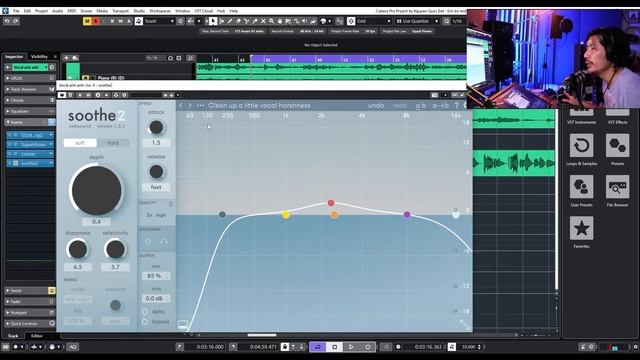Switch to the Visibility tab
The width and height of the screenshot is (640, 360).
pos(39,57)
